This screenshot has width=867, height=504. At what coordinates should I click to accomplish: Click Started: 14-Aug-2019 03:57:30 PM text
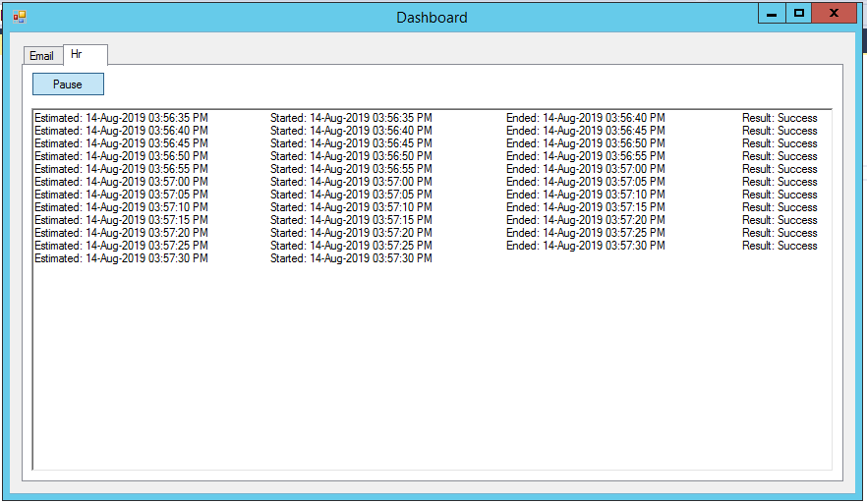(351, 257)
